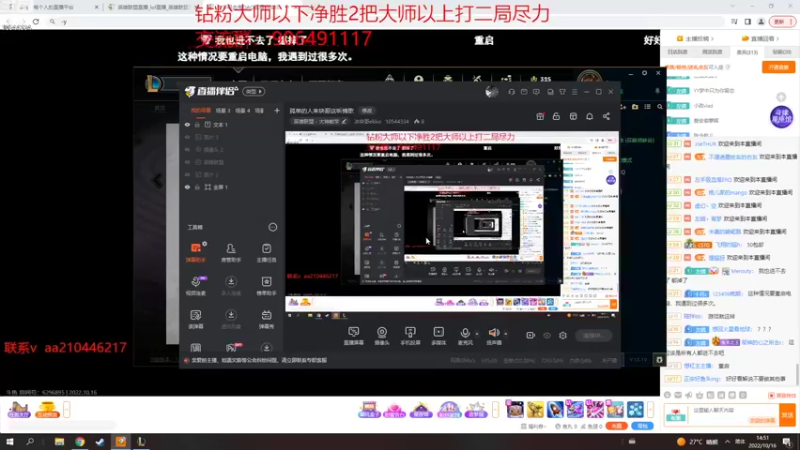Open the 弹幕助手 danmaku assistant tool
This screenshot has width=800, height=450.
click(195, 252)
